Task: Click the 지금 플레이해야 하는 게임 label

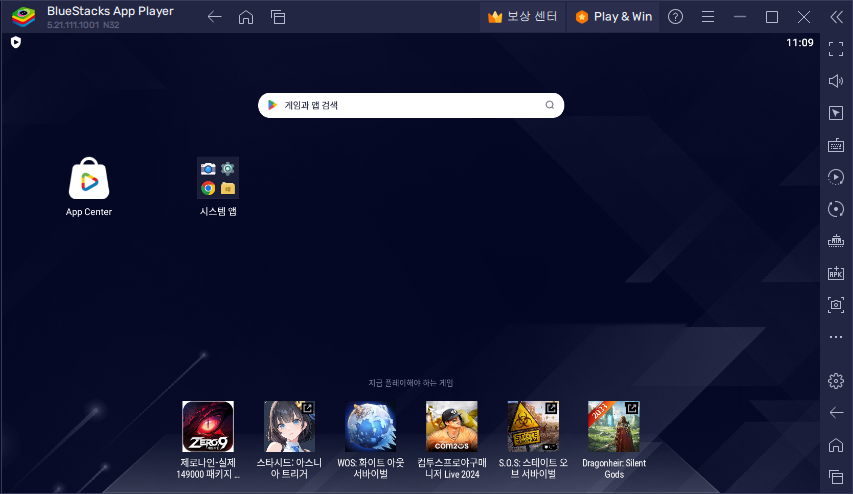Action: (411, 383)
